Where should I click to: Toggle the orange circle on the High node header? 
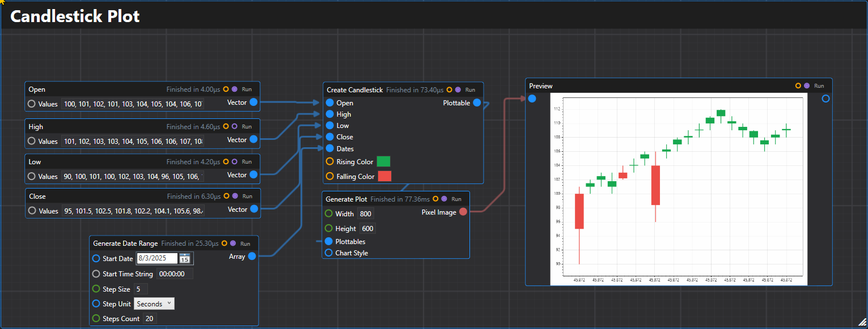226,126
